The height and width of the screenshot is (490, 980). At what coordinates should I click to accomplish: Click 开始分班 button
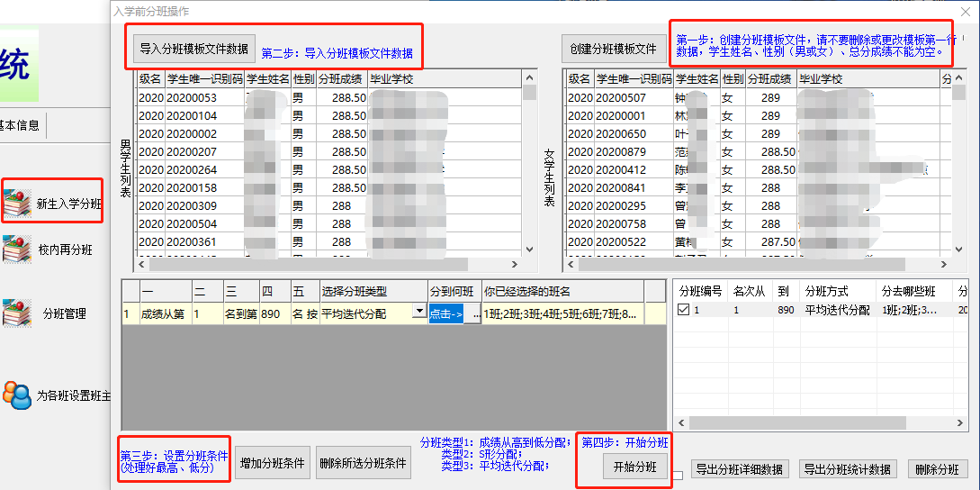coord(635,467)
